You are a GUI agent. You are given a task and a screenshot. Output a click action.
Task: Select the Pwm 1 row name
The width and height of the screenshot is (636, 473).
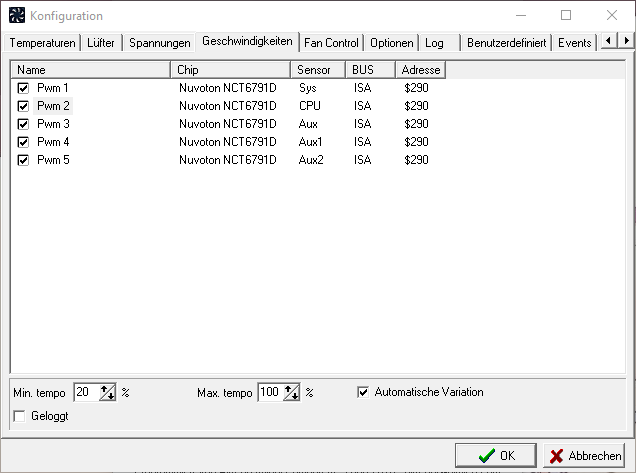click(52, 88)
